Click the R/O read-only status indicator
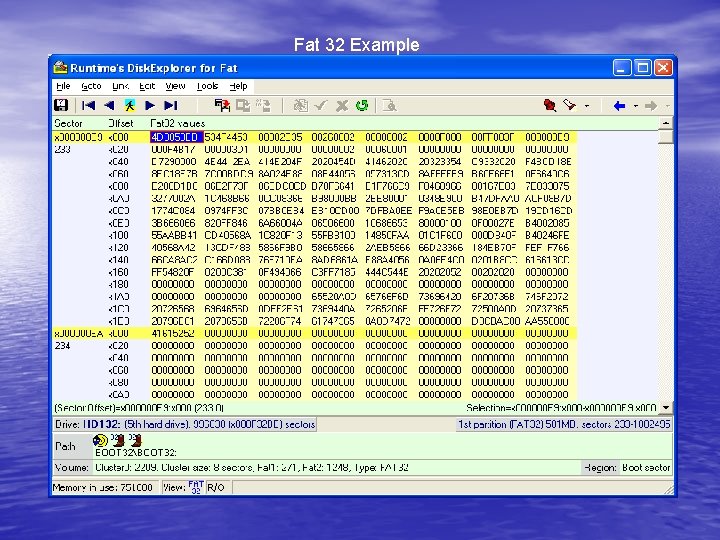Image resolution: width=720 pixels, height=540 pixels. pos(216,487)
